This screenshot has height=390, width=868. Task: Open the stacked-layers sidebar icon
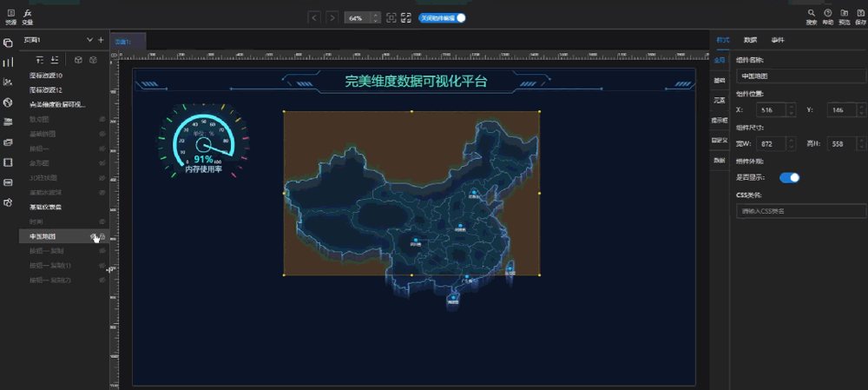8,122
